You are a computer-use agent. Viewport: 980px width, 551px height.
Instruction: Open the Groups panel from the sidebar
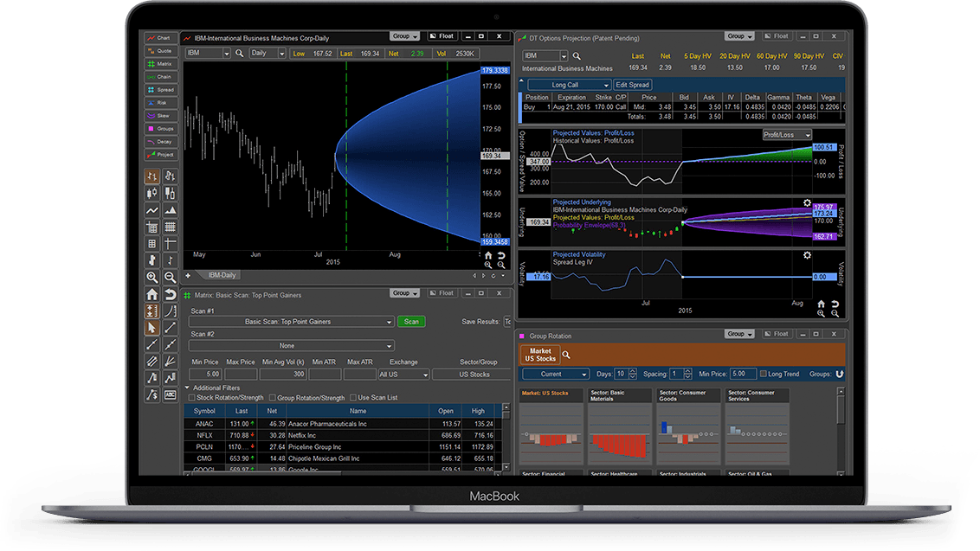click(x=161, y=129)
